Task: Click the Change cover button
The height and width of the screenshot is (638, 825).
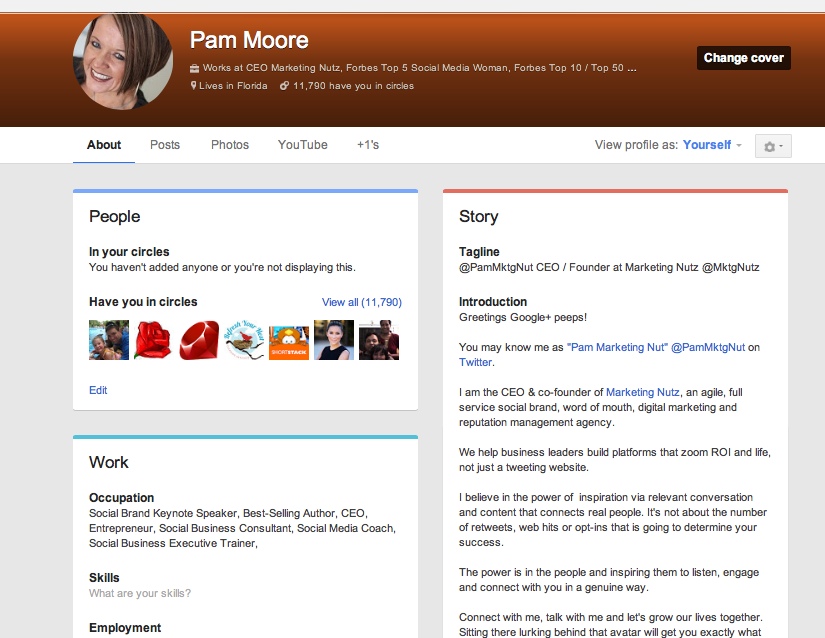Action: [743, 58]
